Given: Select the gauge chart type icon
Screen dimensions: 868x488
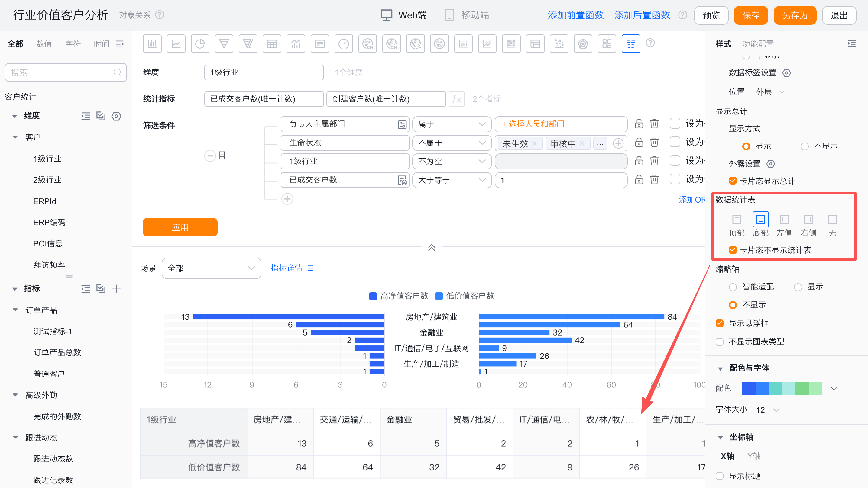Looking at the screenshot, I should pyautogui.click(x=343, y=44).
